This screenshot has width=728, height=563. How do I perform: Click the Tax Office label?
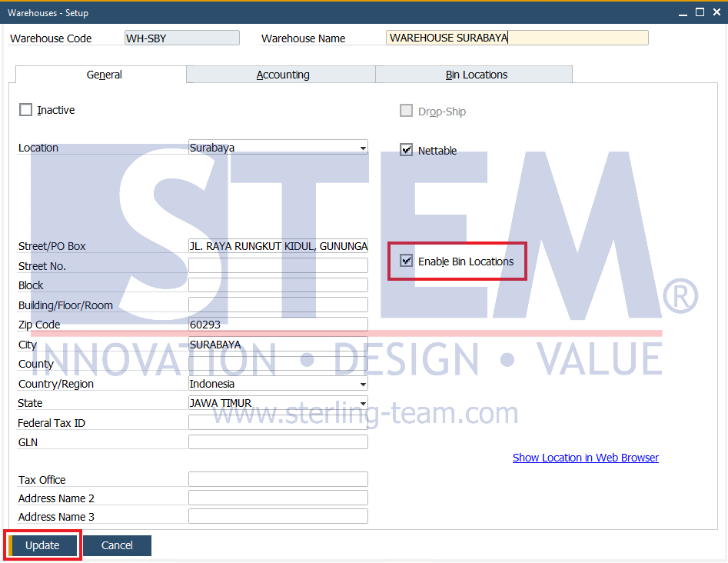click(42, 480)
